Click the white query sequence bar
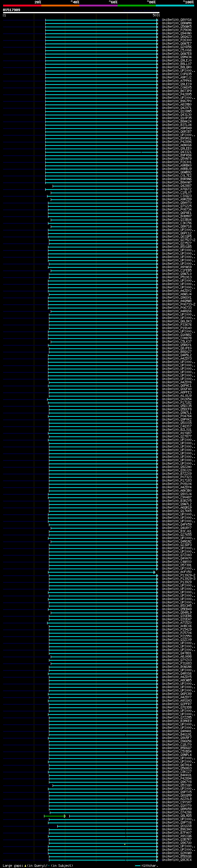 (x=81, y=13)
